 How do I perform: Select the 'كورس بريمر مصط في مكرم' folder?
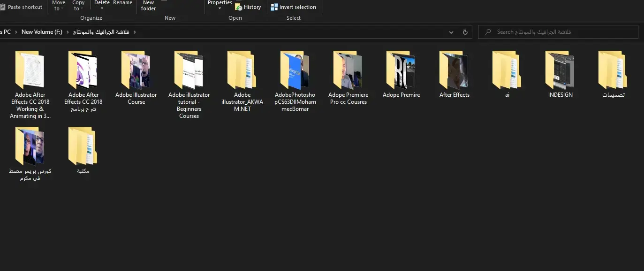(x=30, y=154)
